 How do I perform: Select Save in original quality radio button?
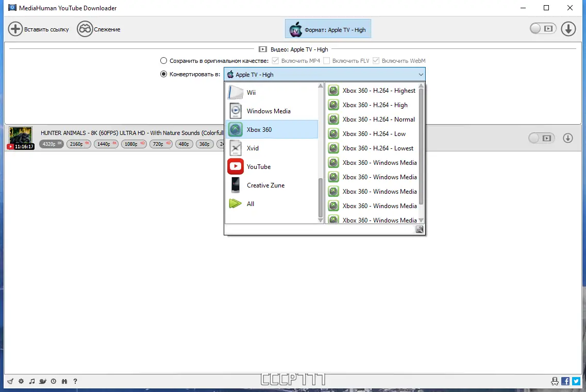click(163, 61)
